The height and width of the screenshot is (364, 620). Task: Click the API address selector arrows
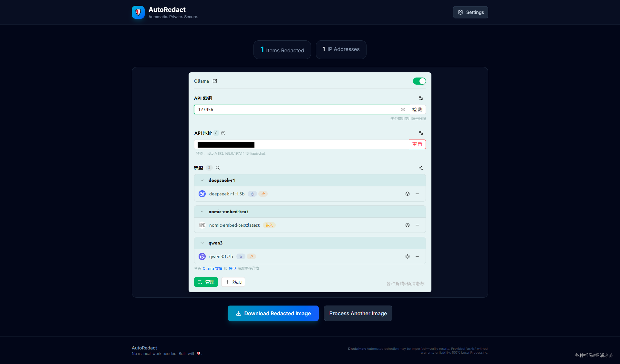[x=216, y=133]
